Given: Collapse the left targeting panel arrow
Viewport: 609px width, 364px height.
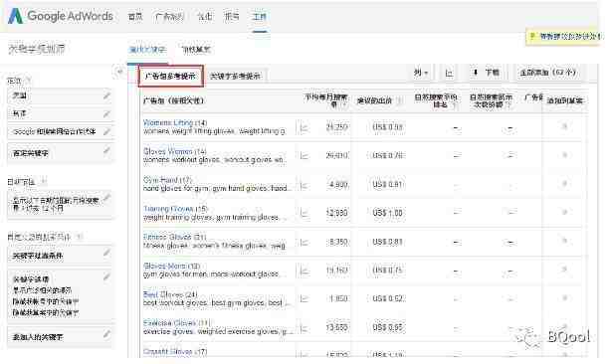Looking at the screenshot, I should pyautogui.click(x=119, y=72).
